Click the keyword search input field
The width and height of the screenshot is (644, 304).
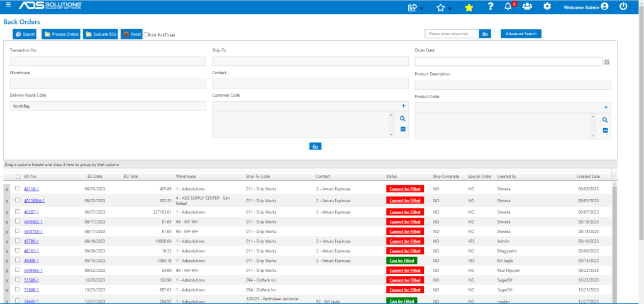(x=452, y=34)
